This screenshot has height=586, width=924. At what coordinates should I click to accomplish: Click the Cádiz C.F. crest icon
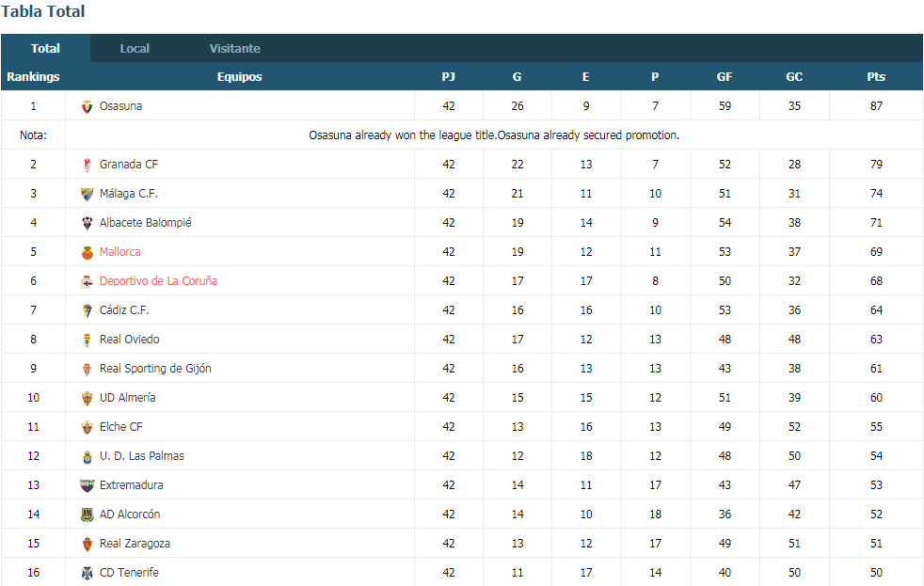[x=88, y=310]
